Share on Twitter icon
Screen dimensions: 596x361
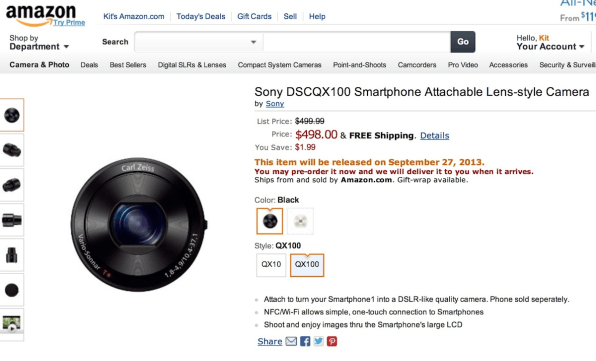click(319, 341)
